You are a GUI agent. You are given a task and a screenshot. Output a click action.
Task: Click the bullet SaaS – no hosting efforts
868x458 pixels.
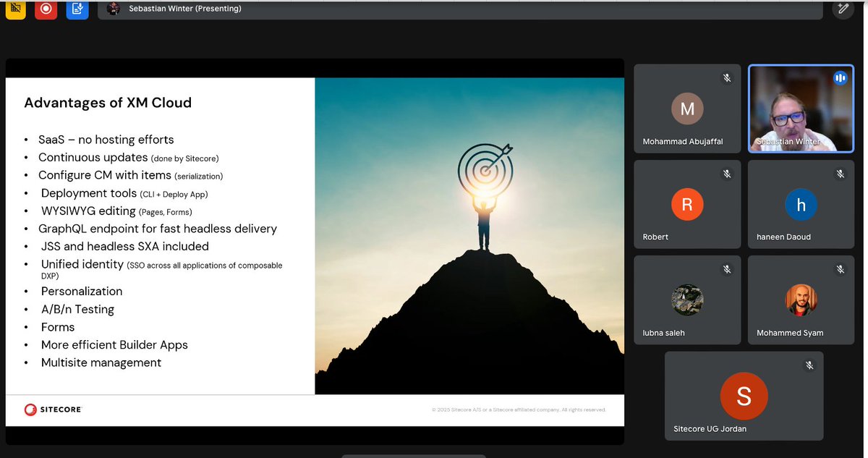pos(106,139)
